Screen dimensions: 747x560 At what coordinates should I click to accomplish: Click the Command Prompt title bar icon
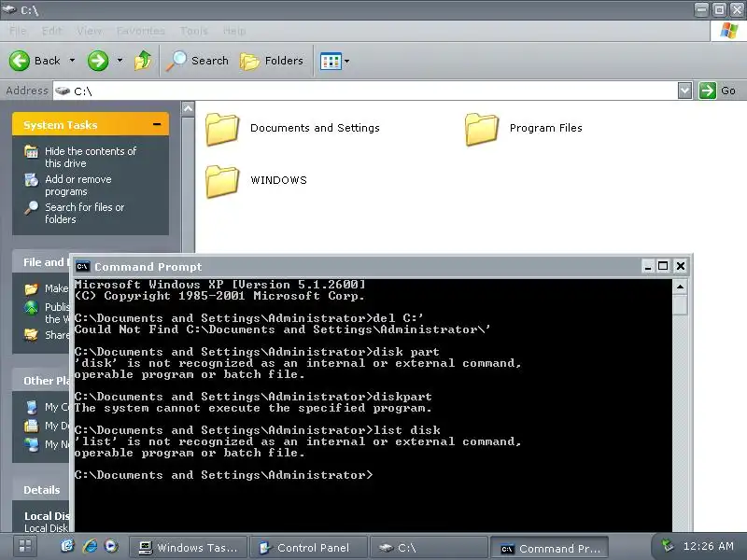[83, 266]
